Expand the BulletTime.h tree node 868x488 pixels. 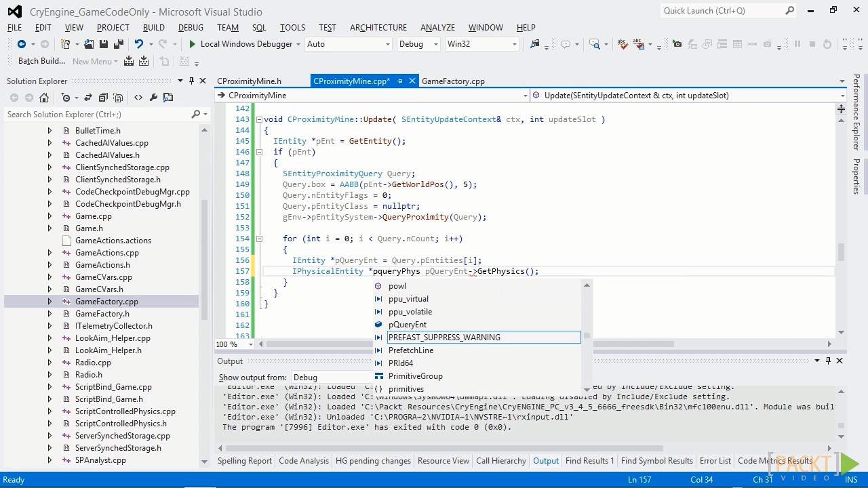[x=50, y=131]
